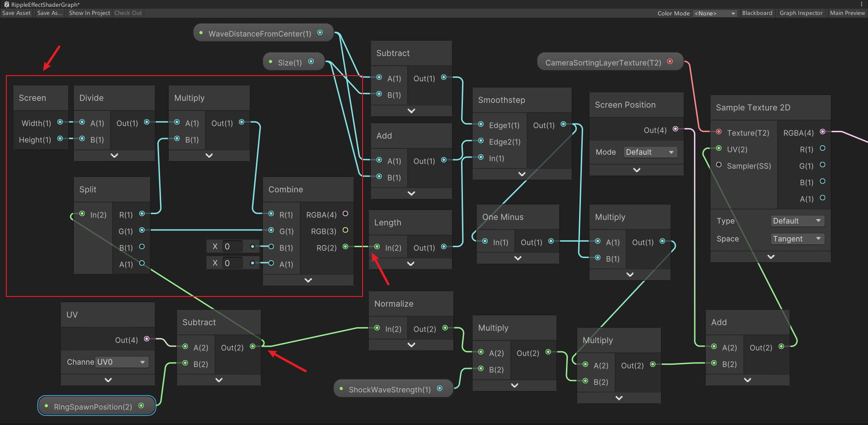Click the ShockWaveStrength output port
The height and width of the screenshot is (425, 868).
pos(439,388)
